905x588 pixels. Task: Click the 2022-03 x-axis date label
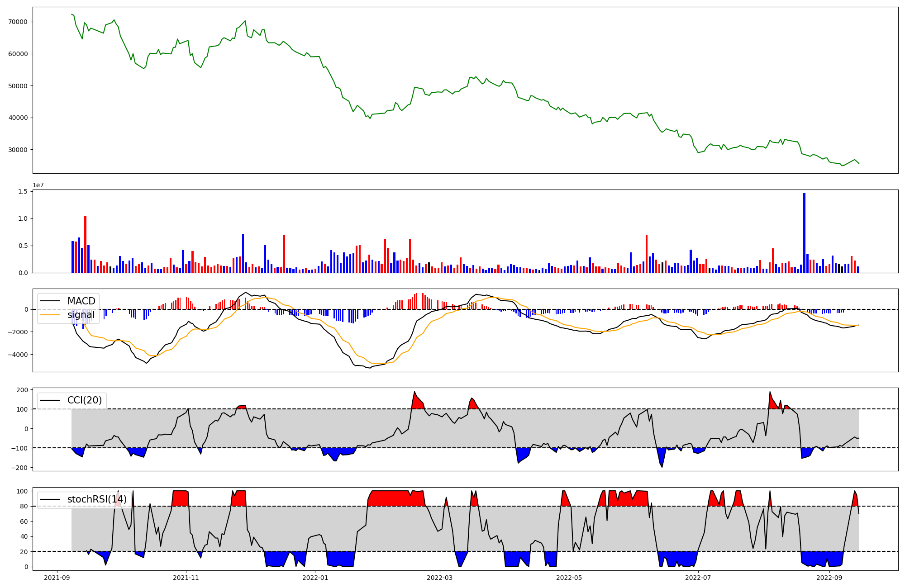[x=440, y=578]
